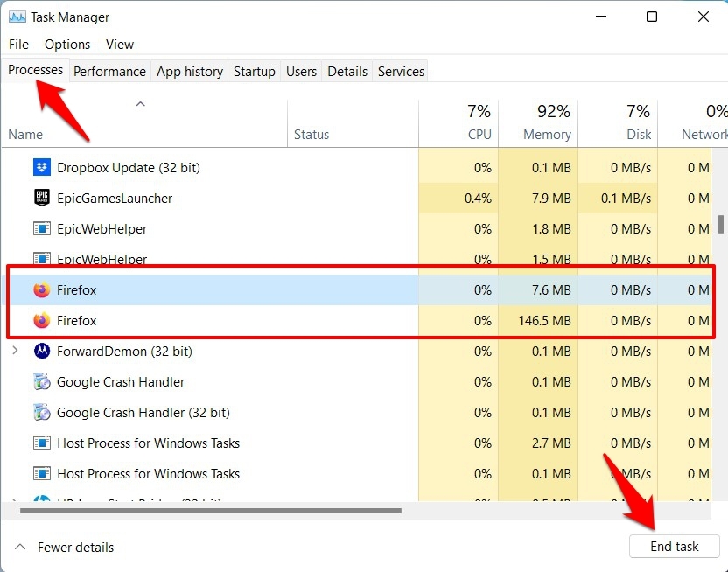728x572 pixels.
Task: Click the Dropbox Update process icon
Action: (x=41, y=167)
